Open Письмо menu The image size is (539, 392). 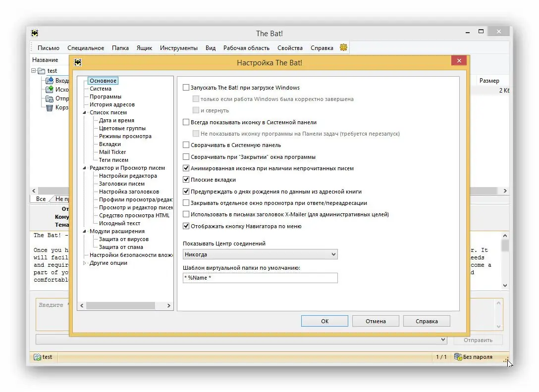(x=49, y=48)
